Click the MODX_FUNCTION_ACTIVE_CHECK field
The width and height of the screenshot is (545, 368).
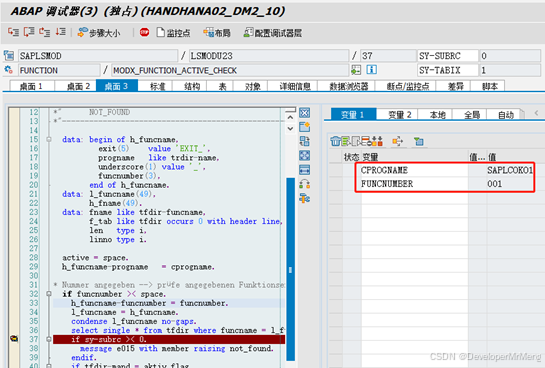230,70
